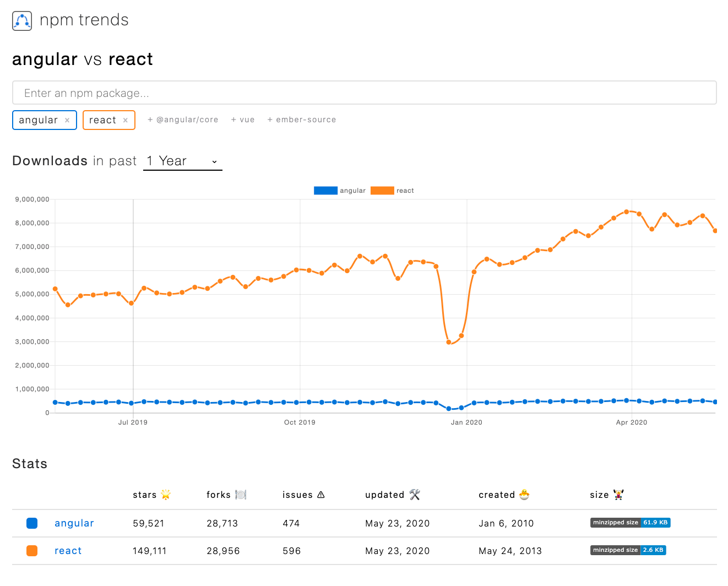
Task: Click the stars emoji in the Stats header
Action: coord(167,495)
